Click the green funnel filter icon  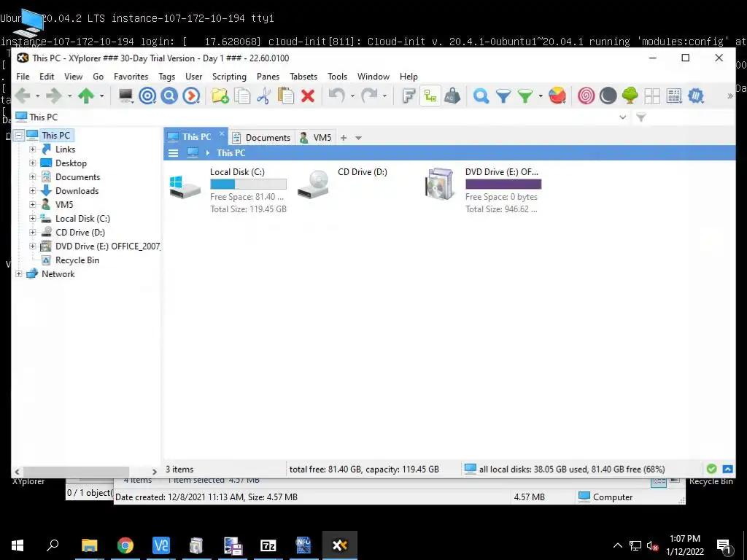(525, 96)
